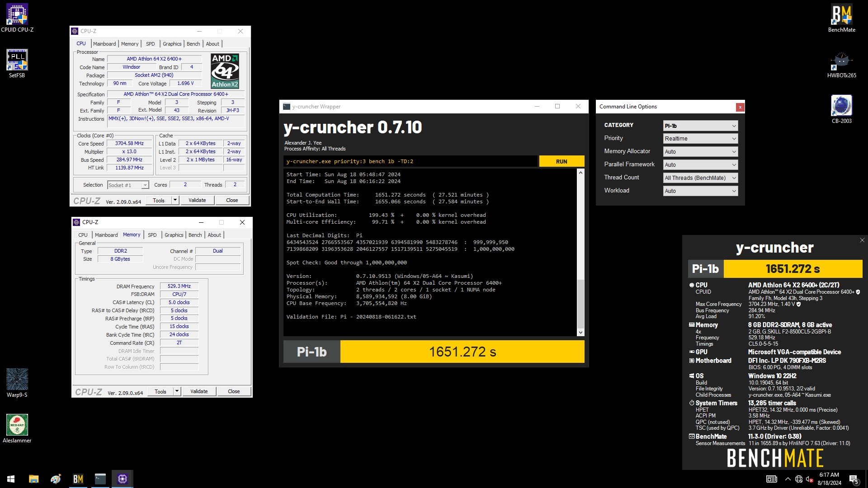
Task: Open the Memory tab in top CPU-Z window
Action: (x=130, y=44)
